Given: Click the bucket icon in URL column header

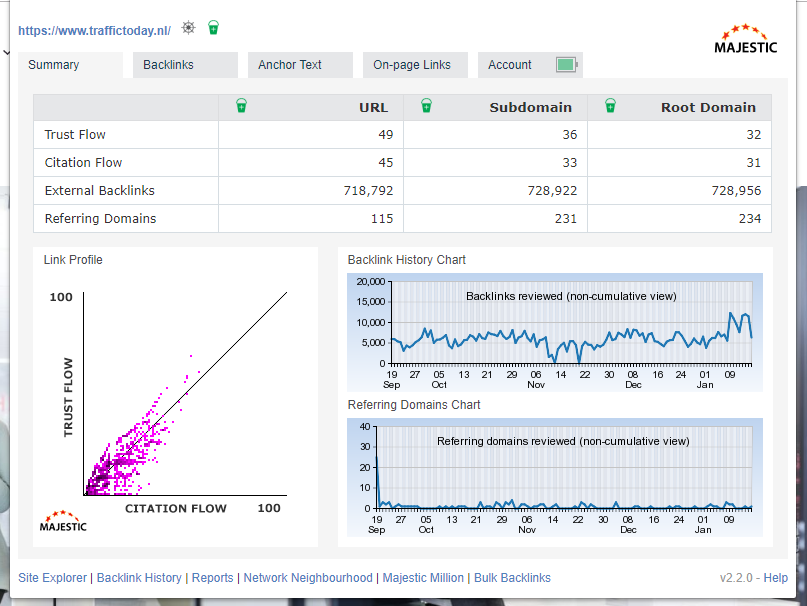Looking at the screenshot, I should (x=241, y=106).
